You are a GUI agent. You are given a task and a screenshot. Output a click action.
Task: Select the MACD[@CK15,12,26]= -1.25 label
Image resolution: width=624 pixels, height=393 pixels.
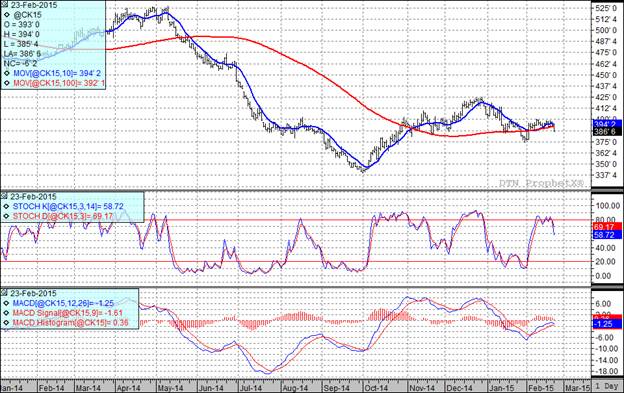pos(63,303)
